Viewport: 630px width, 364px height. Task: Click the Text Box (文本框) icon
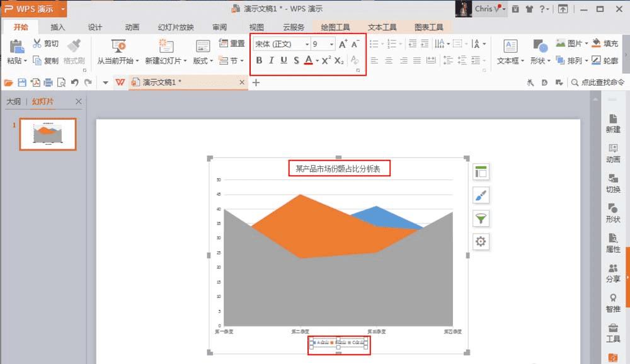[510, 46]
